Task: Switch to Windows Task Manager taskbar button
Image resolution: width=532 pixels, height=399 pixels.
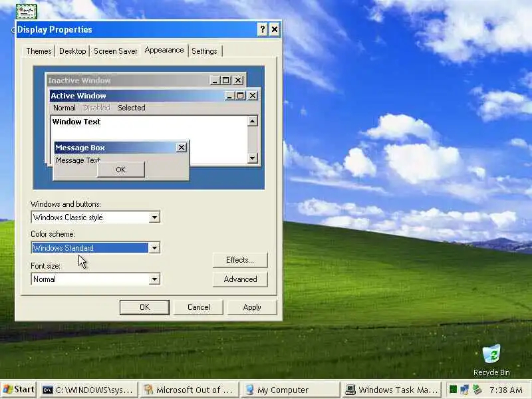Action: (x=392, y=390)
